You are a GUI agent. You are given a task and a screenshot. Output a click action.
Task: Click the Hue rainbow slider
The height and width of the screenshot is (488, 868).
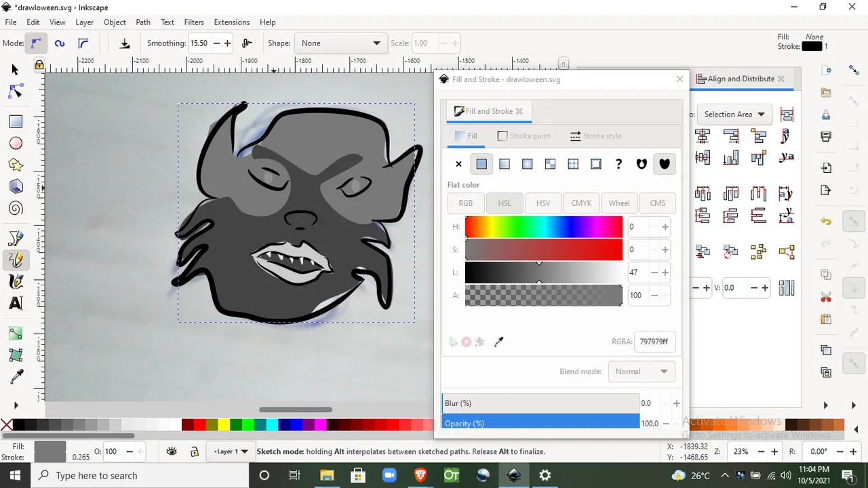point(544,227)
